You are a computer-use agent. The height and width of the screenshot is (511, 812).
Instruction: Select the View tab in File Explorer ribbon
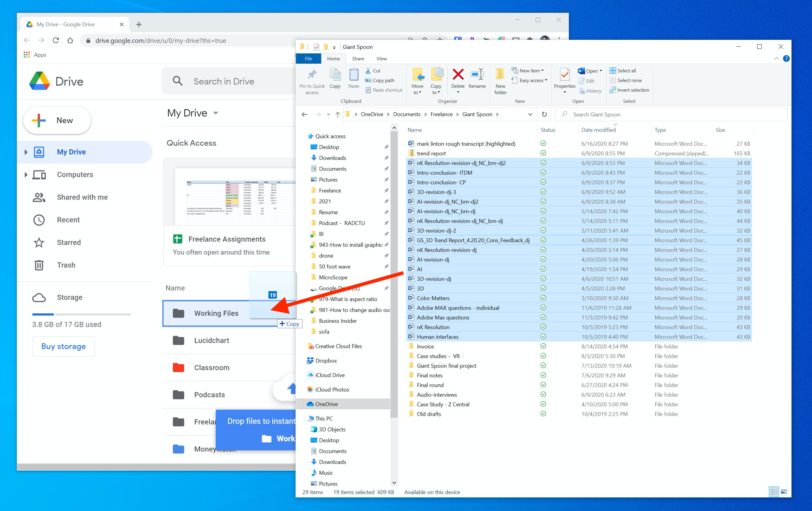tap(381, 58)
